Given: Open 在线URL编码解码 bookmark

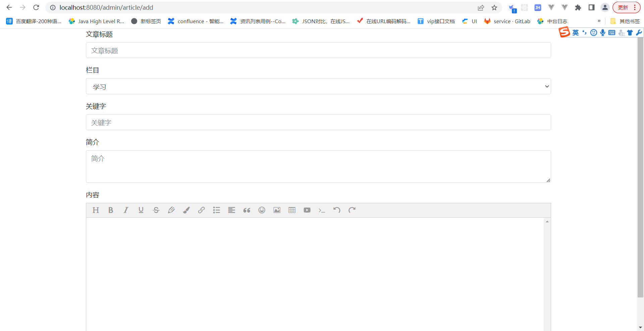Looking at the screenshot, I should 384,21.
